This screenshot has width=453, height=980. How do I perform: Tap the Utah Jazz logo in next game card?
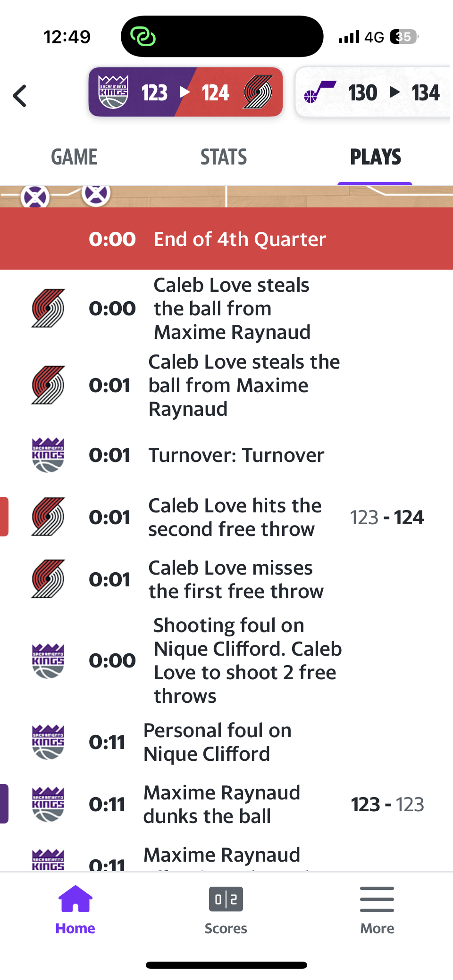320,92
